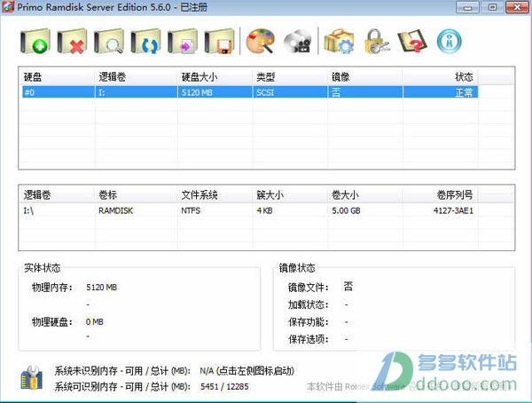
Task: Click the physical memory 5120 MB value
Action: tap(101, 288)
